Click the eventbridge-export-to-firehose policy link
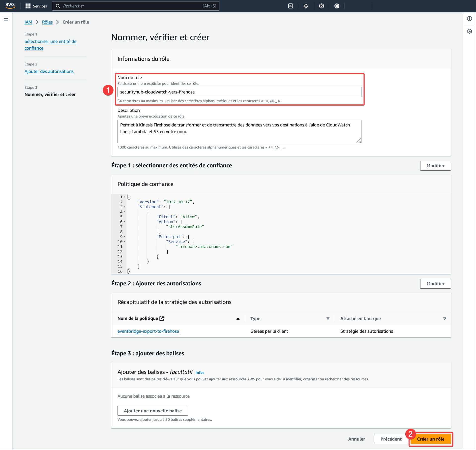476x450 pixels. pos(148,331)
